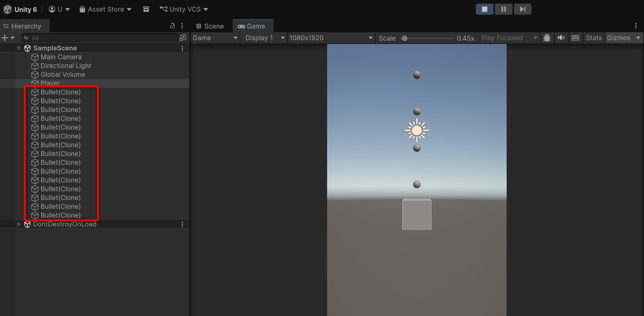
Task: Toggle the Stats overlay button
Action: pos(593,38)
